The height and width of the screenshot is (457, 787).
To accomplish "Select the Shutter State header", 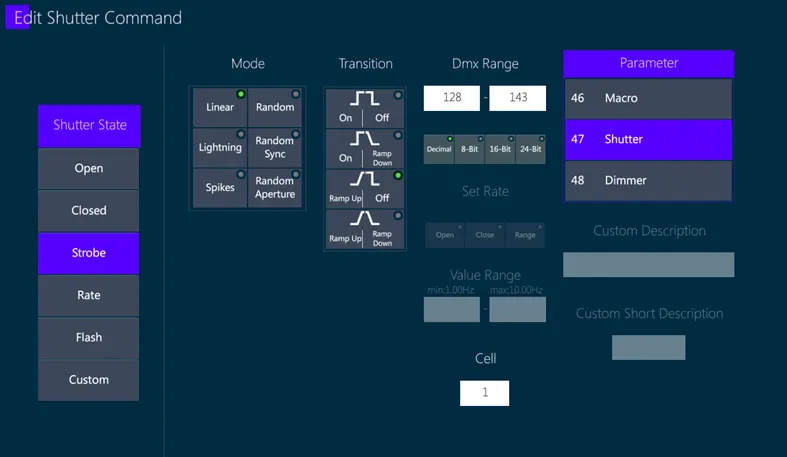I will click(89, 125).
